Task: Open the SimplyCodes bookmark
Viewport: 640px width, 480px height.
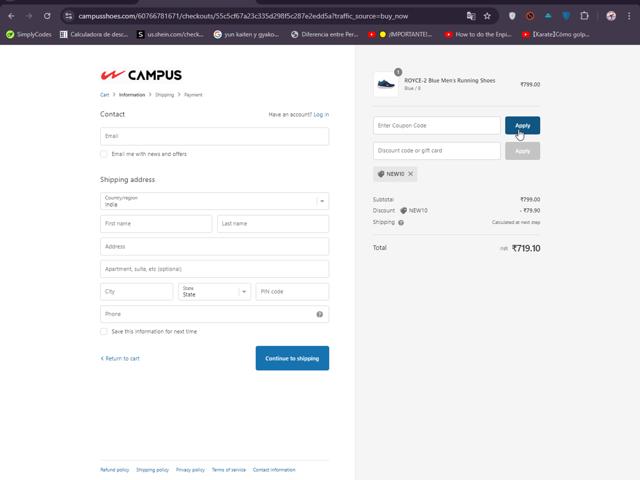Action: pos(29,34)
